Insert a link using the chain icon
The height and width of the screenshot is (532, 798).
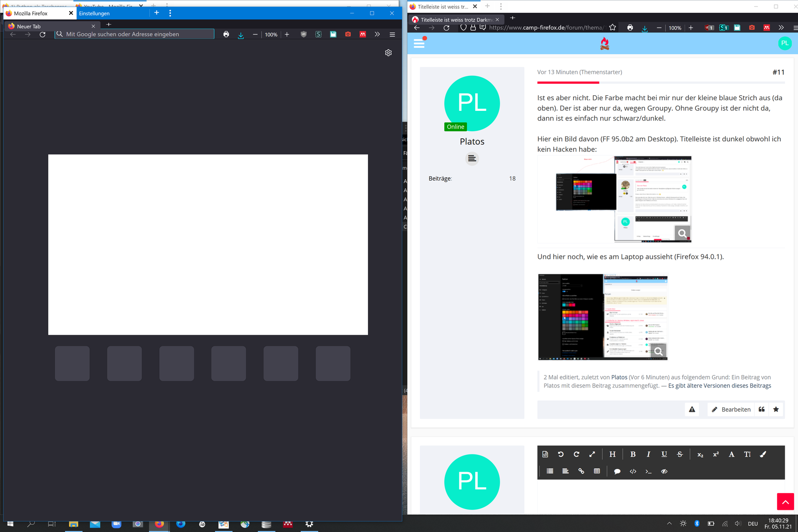click(581, 471)
